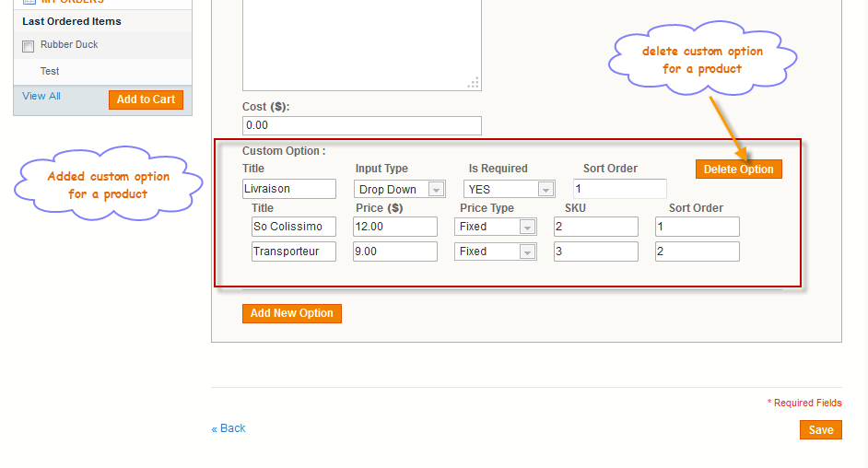Tick the Rubber Duck checkbox
The width and height of the screenshot is (868, 468).
point(29,46)
